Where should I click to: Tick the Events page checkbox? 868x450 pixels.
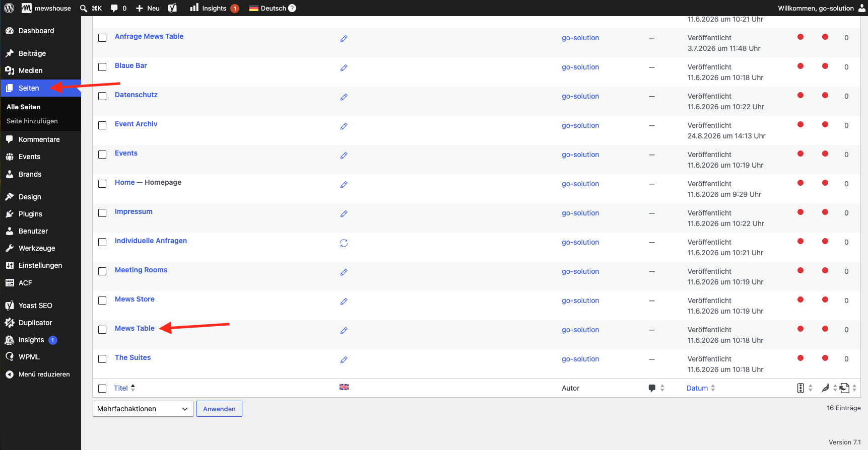[102, 155]
